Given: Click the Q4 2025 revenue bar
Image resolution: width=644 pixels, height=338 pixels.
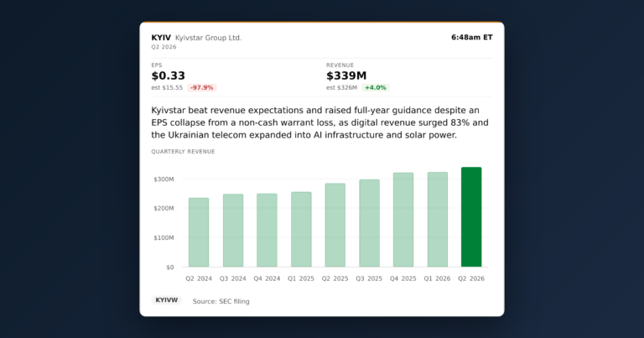Looking at the screenshot, I should 403,220.
